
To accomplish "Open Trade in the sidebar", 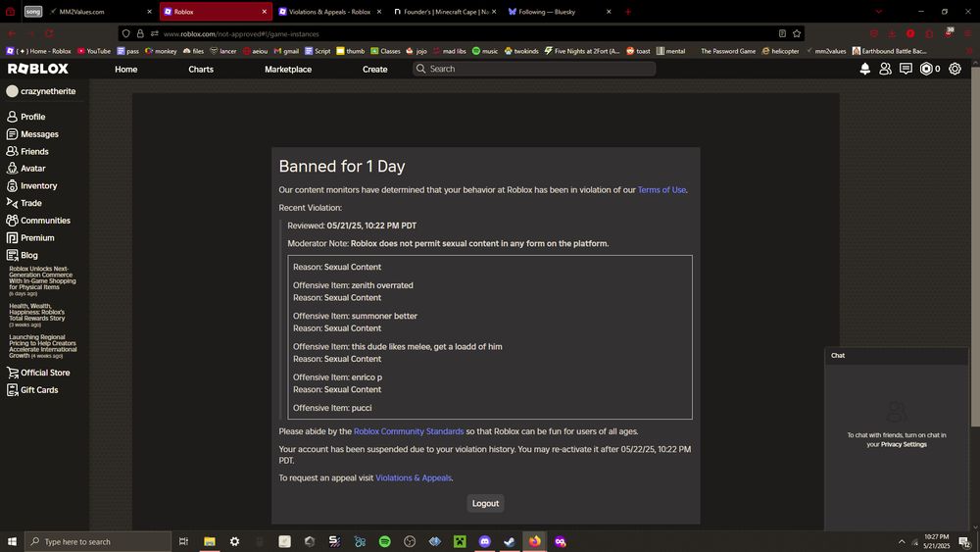I will [x=24, y=203].
